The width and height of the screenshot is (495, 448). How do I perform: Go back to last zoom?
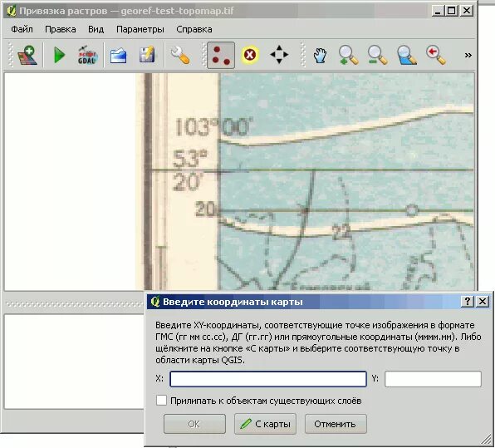(436, 56)
